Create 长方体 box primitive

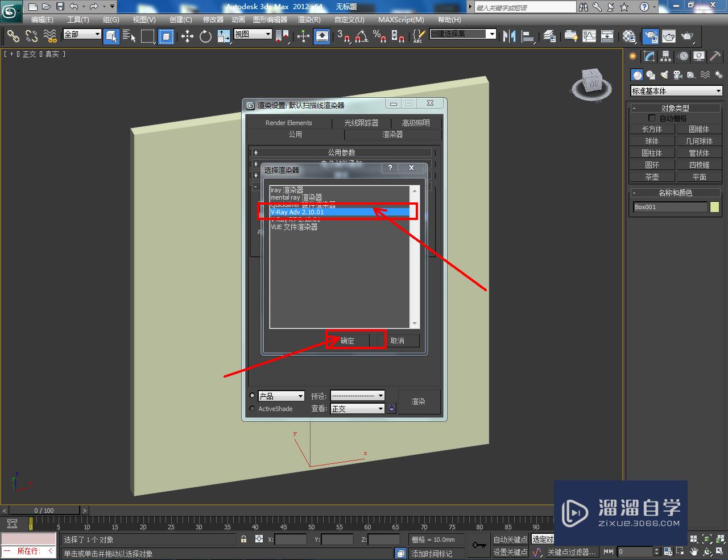pyautogui.click(x=652, y=129)
